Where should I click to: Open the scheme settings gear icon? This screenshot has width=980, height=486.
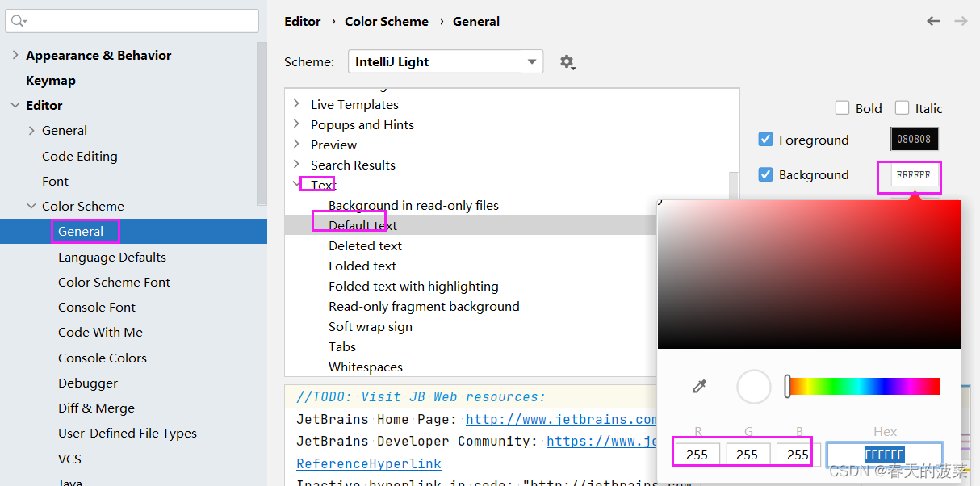[x=567, y=61]
